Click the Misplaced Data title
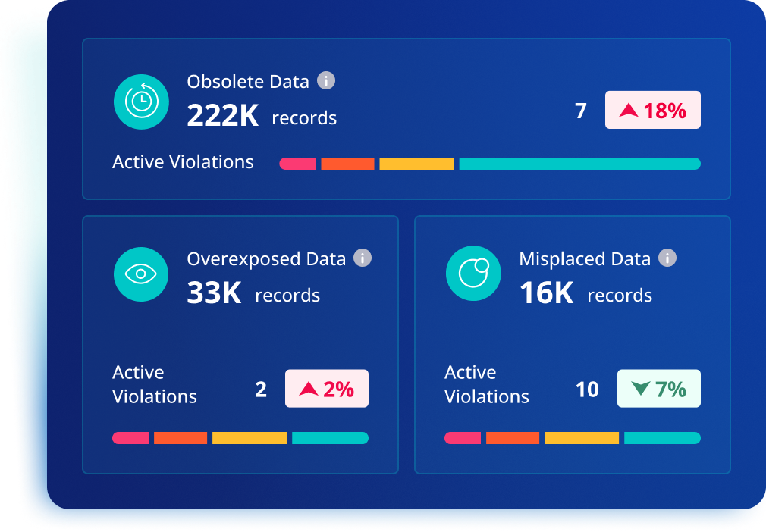Image resolution: width=766 pixels, height=532 pixels. pos(585,259)
